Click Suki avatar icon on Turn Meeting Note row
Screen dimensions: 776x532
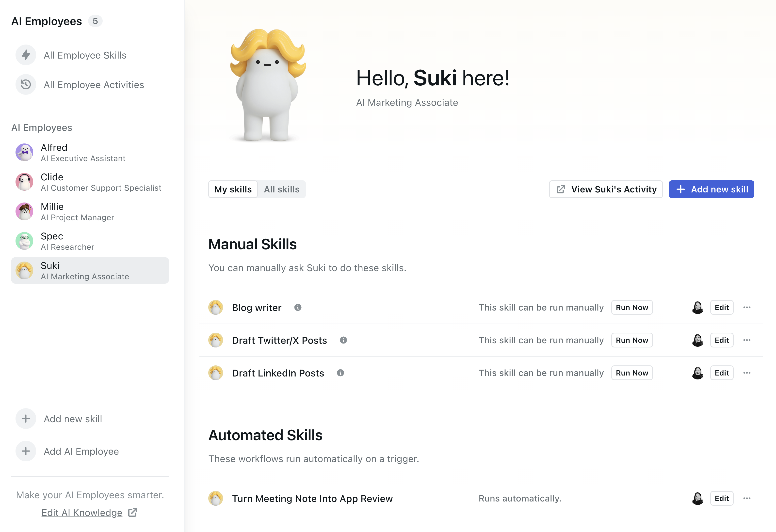(216, 498)
